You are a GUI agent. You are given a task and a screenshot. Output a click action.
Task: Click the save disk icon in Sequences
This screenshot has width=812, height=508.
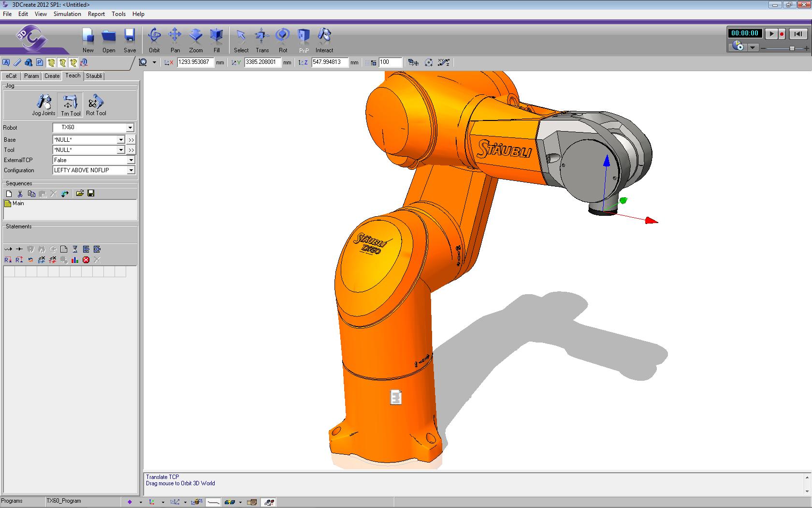[x=91, y=194]
